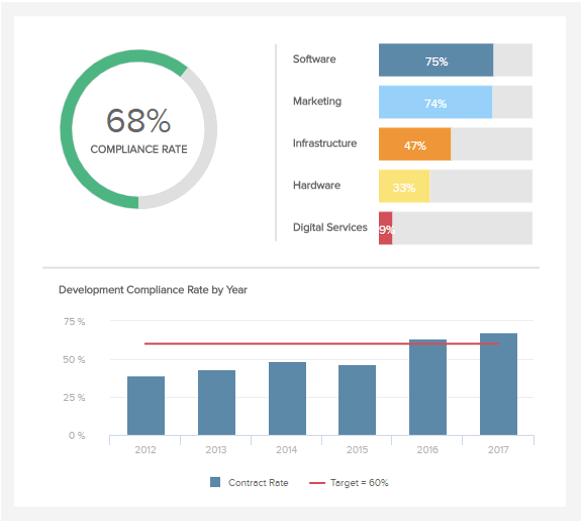This screenshot has height=522, width=582.
Task: Click the 68% compliance rate value
Action: (x=138, y=120)
